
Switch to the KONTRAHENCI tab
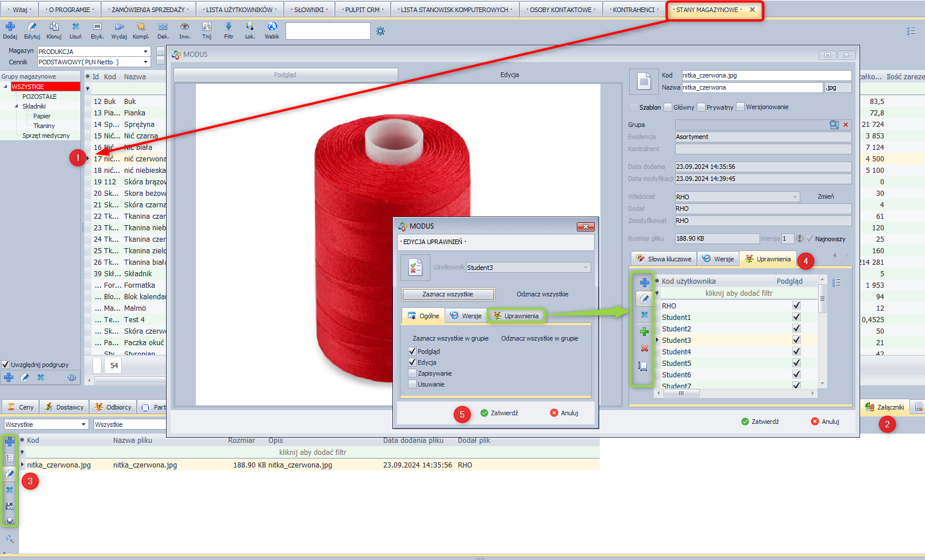point(633,10)
